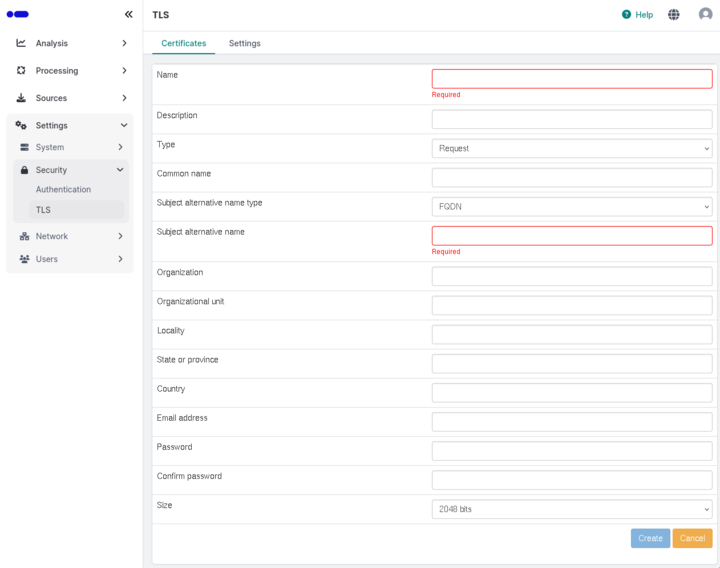Focus the State or province field
720x568 pixels.
click(x=572, y=364)
